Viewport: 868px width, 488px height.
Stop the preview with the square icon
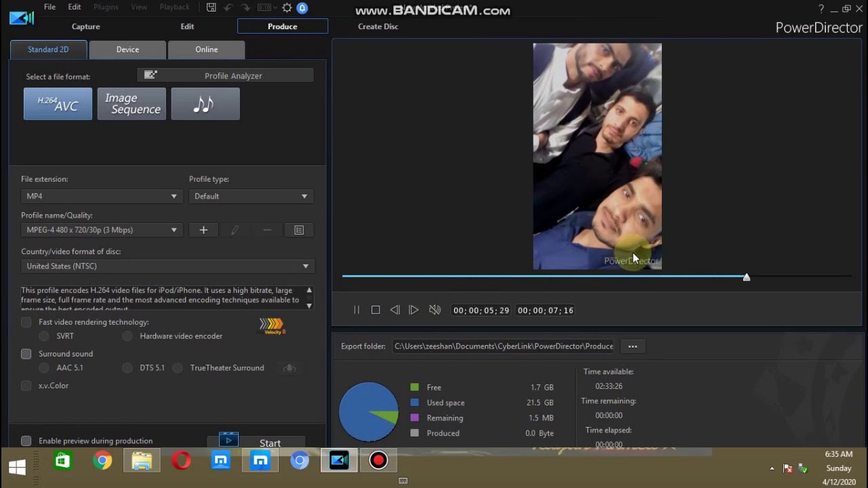click(376, 310)
